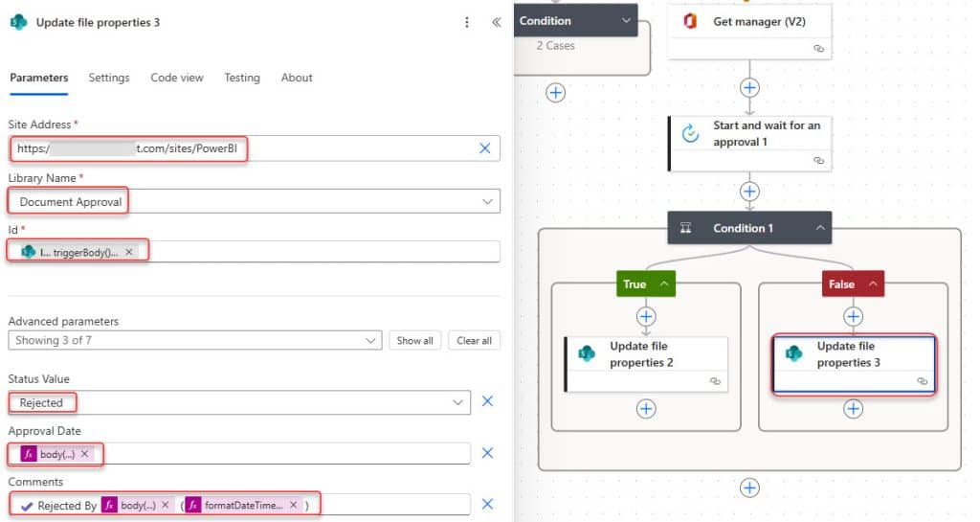This screenshot has height=522, width=980.
Task: Add a step after Get manager (V2)
Action: (x=749, y=87)
